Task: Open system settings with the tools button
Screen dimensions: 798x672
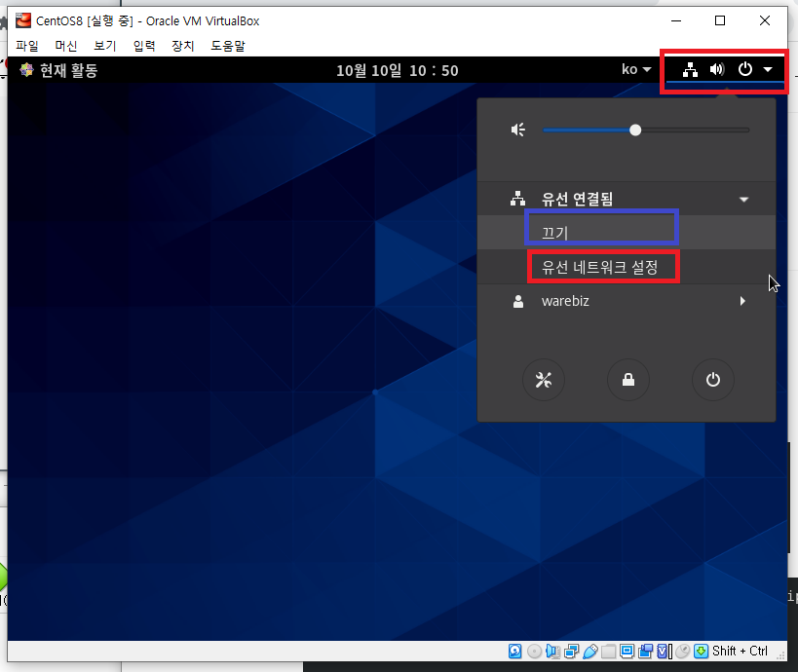Action: [544, 380]
